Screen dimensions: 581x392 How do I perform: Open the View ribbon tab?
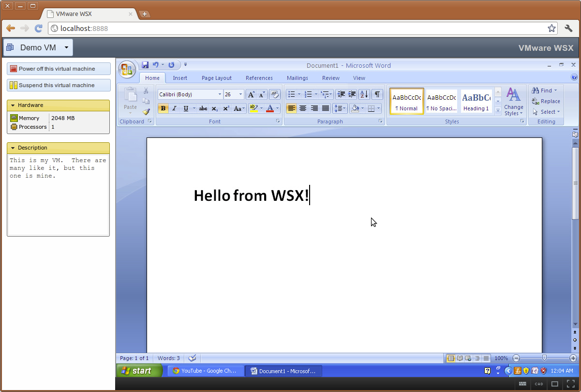pos(359,78)
